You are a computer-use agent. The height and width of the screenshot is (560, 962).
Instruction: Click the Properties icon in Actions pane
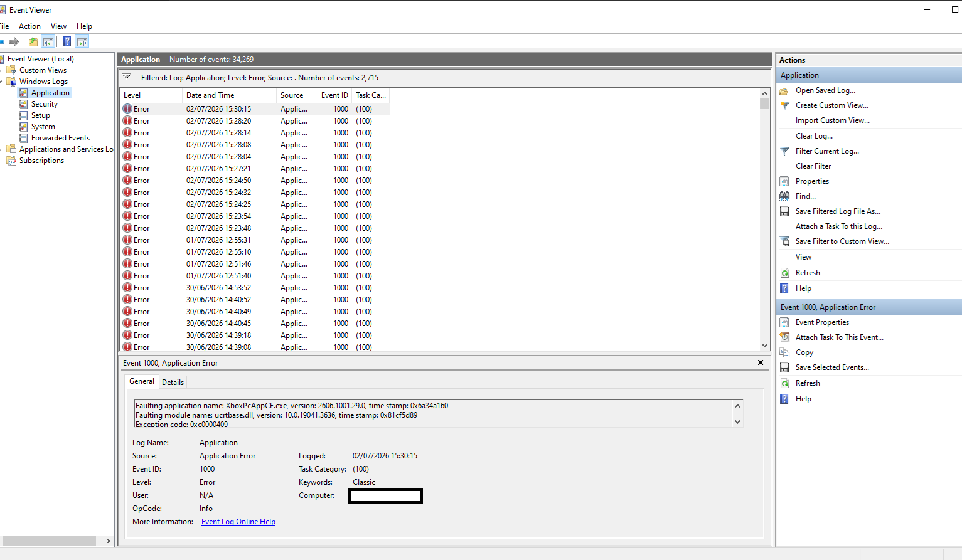(x=784, y=181)
